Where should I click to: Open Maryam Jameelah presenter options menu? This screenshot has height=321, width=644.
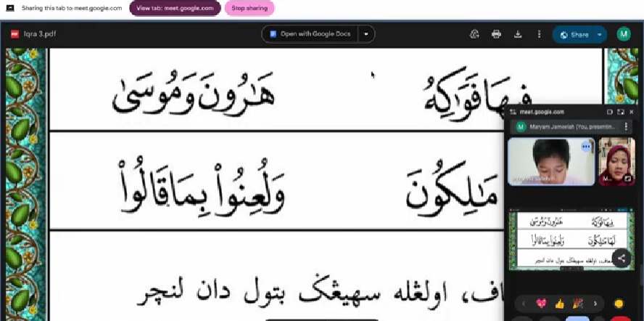[x=626, y=126]
